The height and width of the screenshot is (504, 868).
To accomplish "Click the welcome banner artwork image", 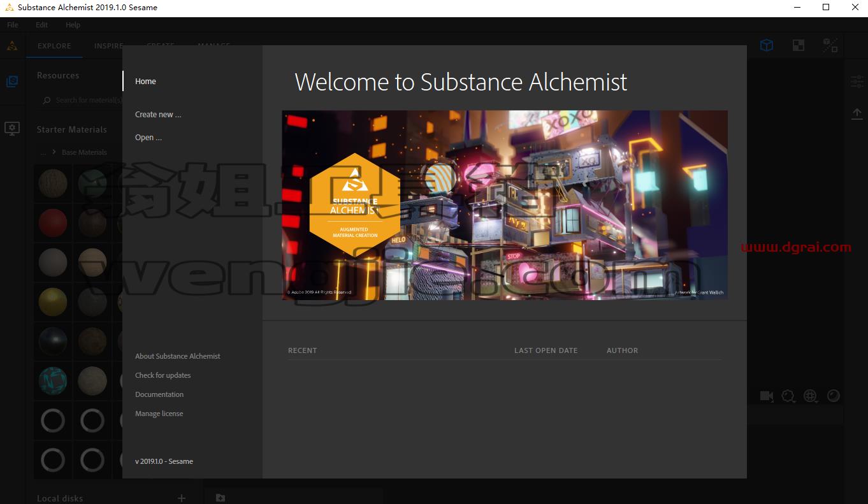I will point(505,205).
